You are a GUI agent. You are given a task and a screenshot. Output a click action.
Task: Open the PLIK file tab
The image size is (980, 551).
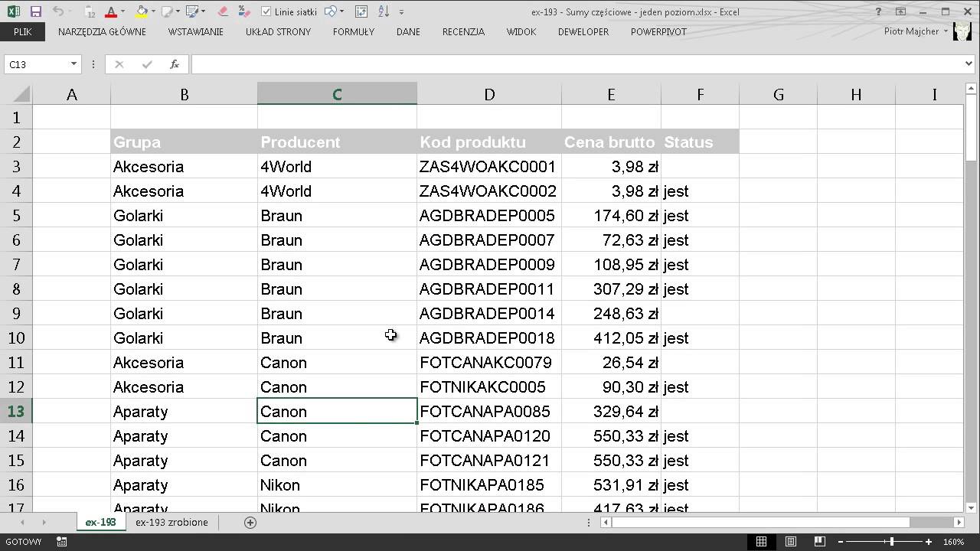(x=22, y=32)
